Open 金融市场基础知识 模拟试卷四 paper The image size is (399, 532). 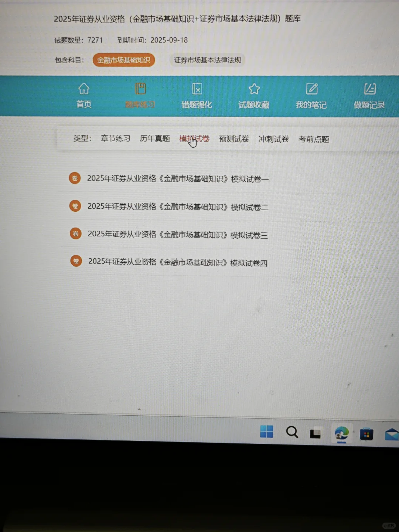[x=179, y=263]
